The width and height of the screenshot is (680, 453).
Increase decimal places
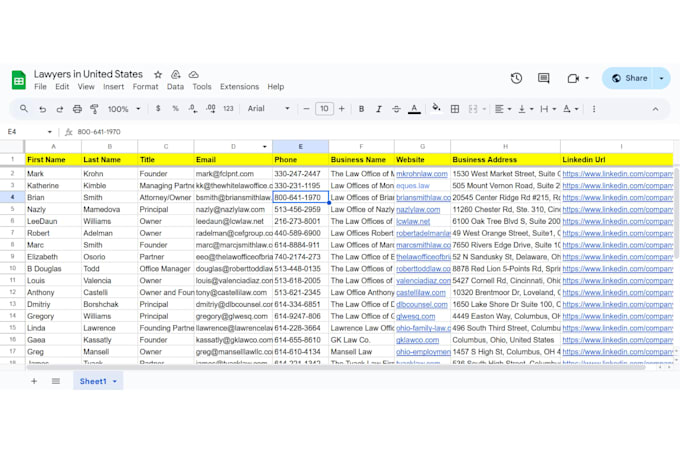click(x=211, y=109)
